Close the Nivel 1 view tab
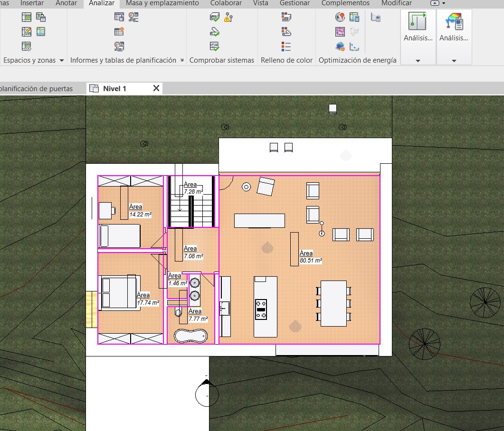The width and height of the screenshot is (504, 431). pyautogui.click(x=156, y=88)
